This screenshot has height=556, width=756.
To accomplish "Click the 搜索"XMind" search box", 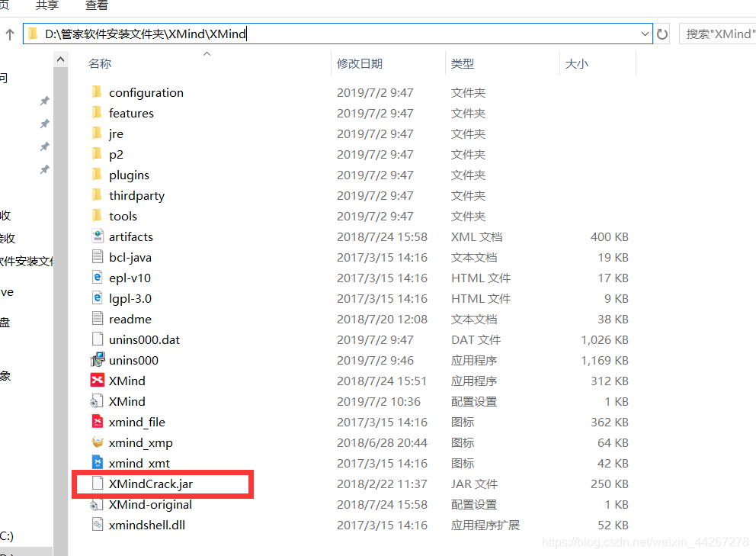I will tap(719, 34).
